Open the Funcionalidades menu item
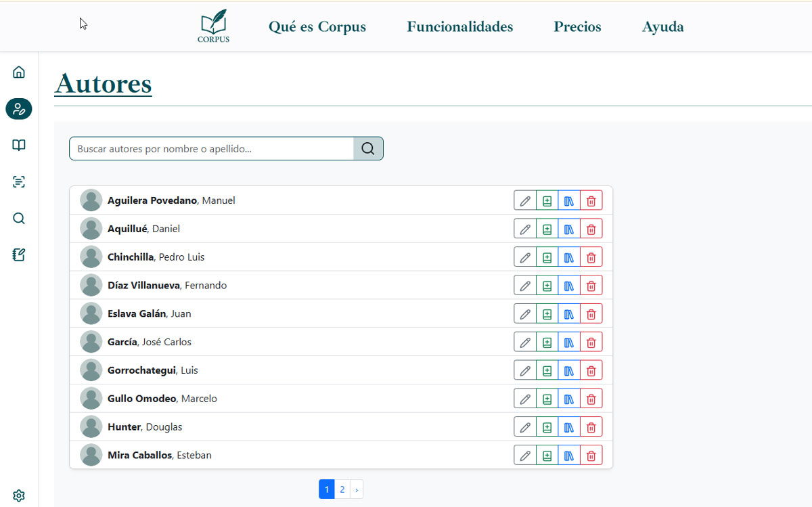The image size is (812, 507). (459, 27)
